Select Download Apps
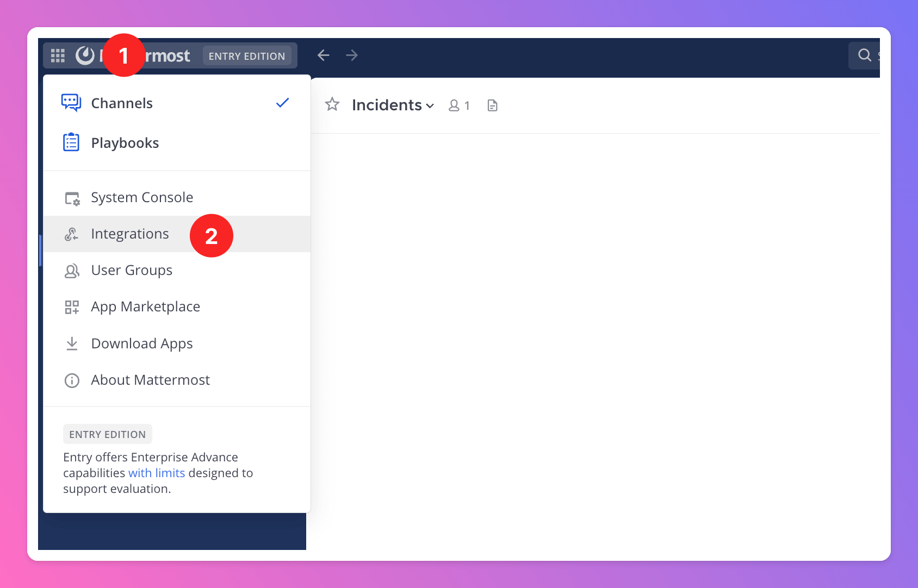918x588 pixels. (177, 343)
